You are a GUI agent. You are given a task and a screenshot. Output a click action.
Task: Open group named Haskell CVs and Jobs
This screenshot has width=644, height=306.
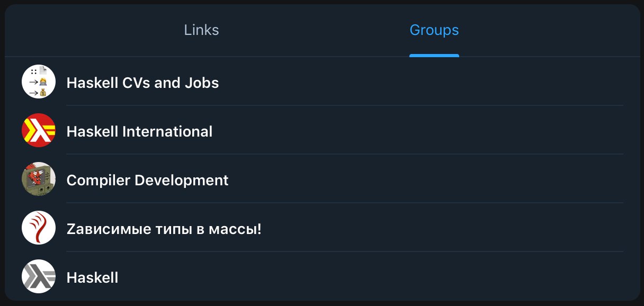[142, 83]
